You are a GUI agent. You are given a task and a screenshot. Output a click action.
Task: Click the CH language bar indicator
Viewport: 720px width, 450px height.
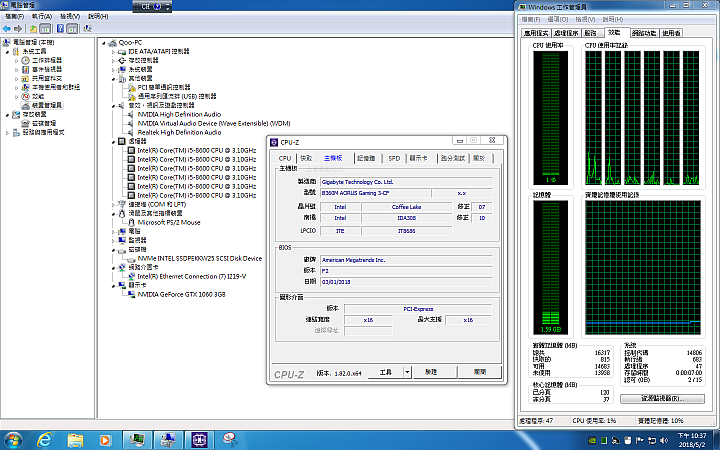(x=146, y=6)
